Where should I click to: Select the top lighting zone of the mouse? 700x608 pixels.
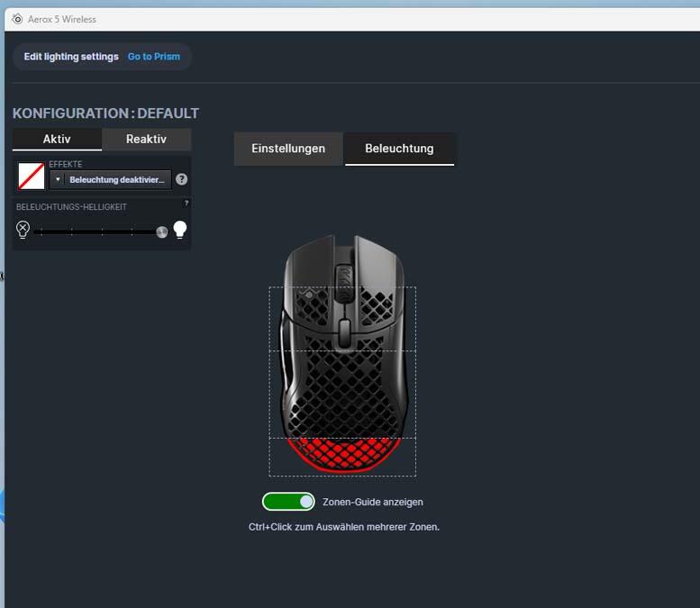(x=342, y=319)
